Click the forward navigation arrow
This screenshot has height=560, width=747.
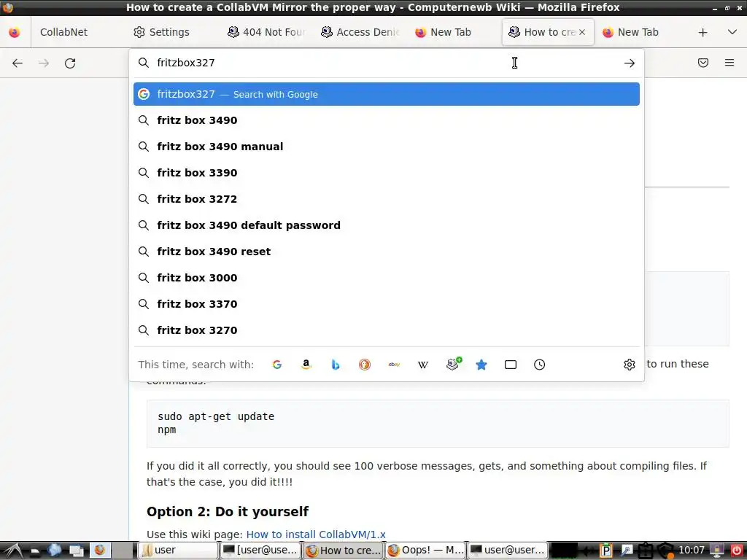coord(44,63)
